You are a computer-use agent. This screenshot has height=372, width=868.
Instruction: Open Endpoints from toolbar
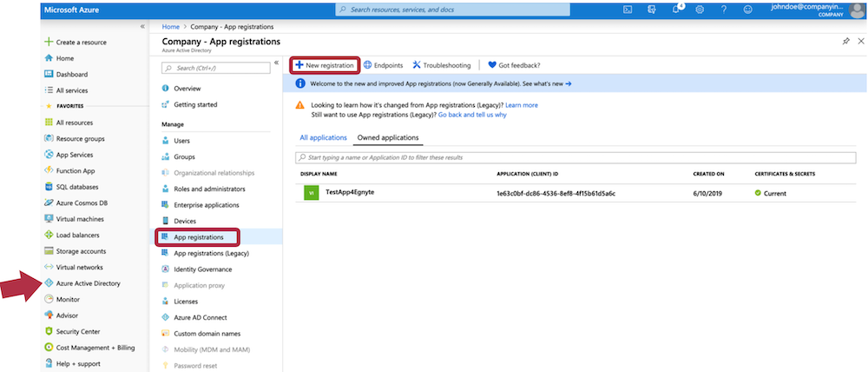[x=383, y=65]
